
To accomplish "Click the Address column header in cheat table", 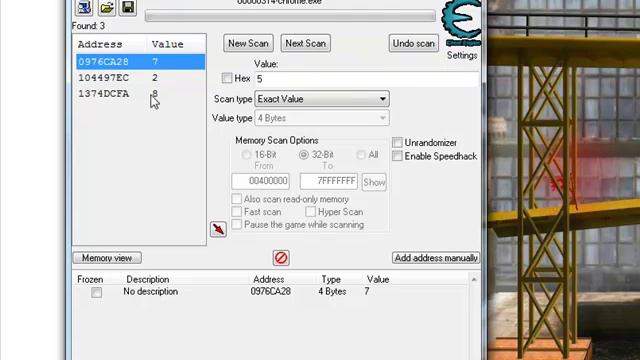I will [x=269, y=280].
